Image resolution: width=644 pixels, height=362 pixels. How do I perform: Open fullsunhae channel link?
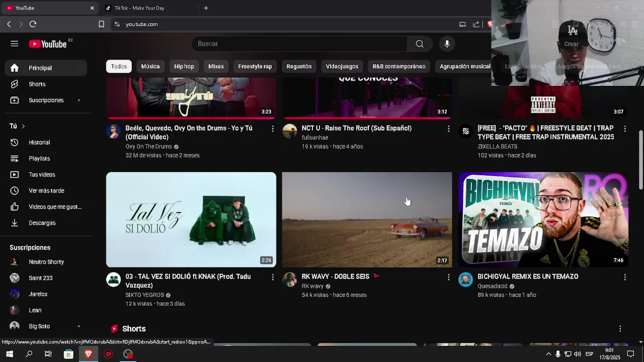tap(315, 138)
